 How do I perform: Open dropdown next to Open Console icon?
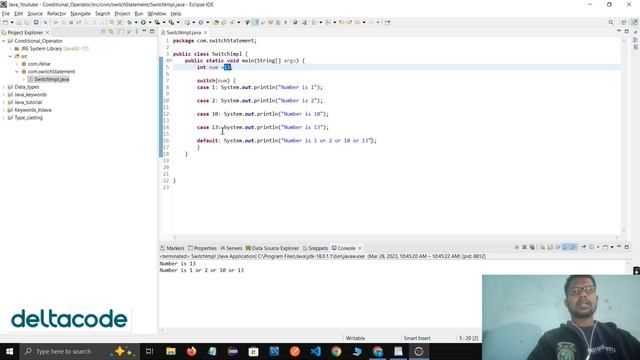(x=612, y=247)
